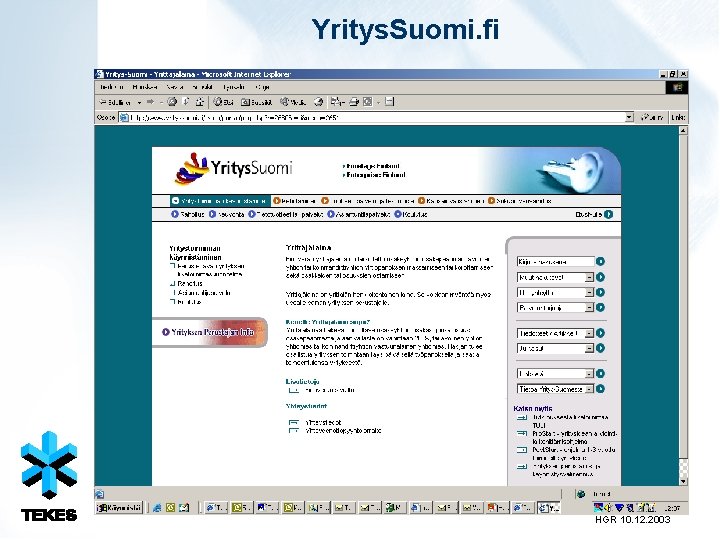Select the Kehittäminen navigation tab
720x540 pixels.
tap(294, 201)
